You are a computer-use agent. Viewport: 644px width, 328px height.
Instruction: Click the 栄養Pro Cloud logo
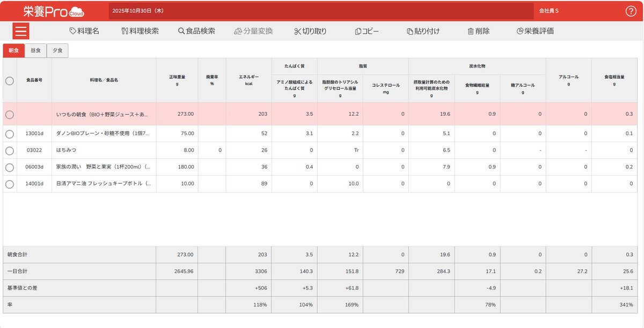[x=54, y=11]
